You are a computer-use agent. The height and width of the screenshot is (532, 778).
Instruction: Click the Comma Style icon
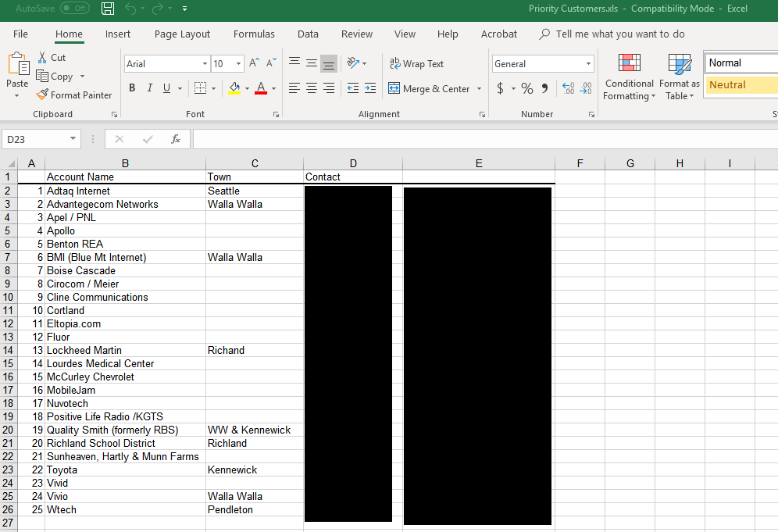[544, 88]
